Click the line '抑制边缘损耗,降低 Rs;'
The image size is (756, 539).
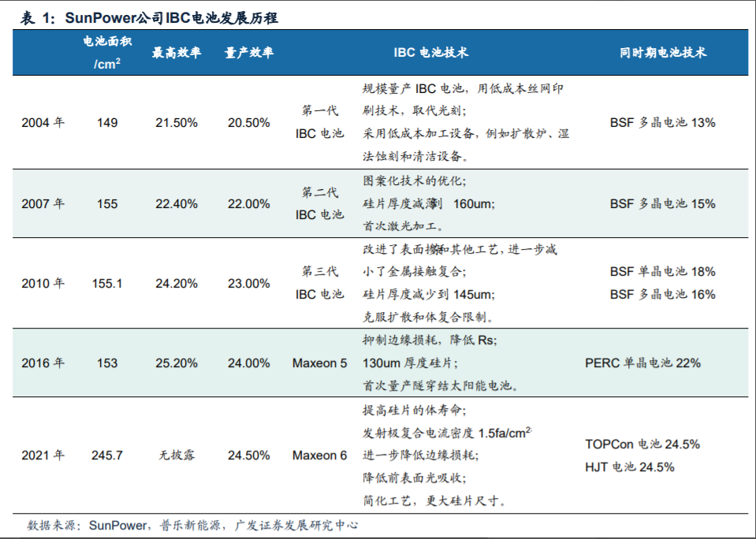pos(430,340)
